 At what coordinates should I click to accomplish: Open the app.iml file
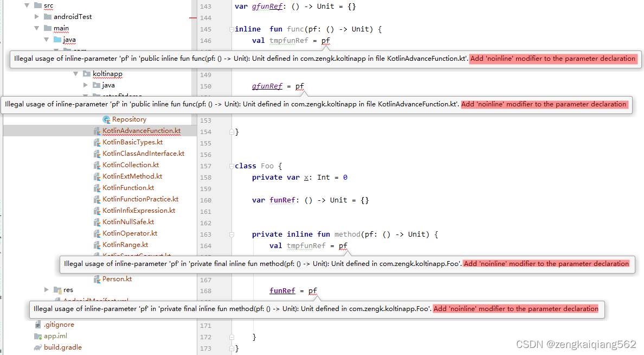[x=55, y=336]
